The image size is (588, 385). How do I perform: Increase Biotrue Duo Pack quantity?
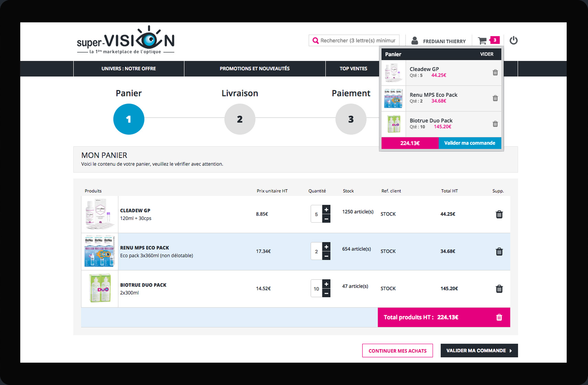tap(326, 284)
